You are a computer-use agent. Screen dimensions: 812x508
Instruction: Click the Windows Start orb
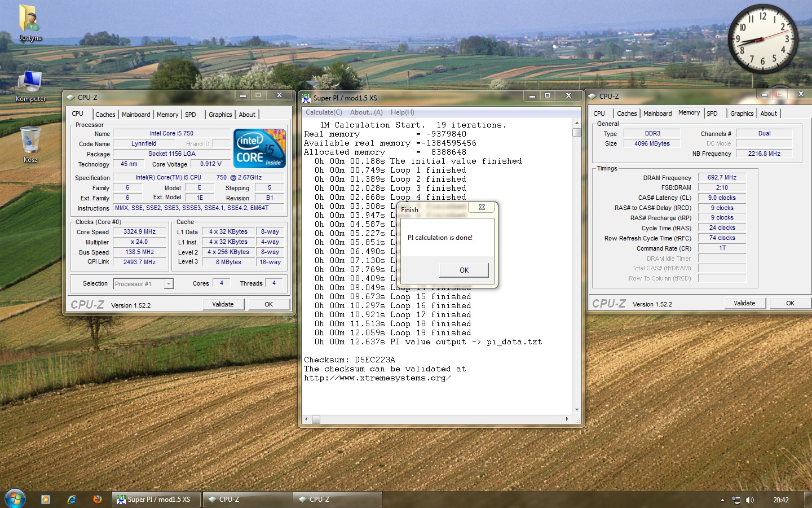(15, 499)
